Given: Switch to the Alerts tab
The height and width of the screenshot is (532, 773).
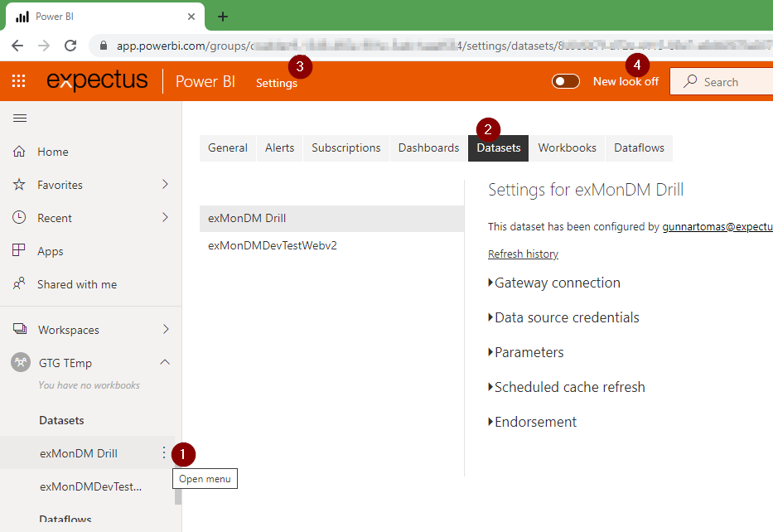Looking at the screenshot, I should 279,148.
